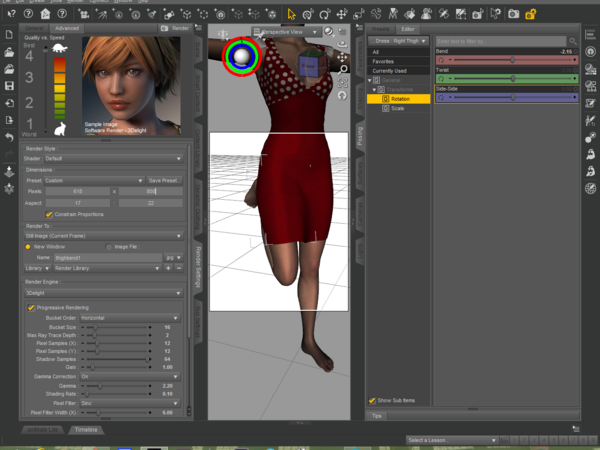This screenshot has height=450, width=600.
Task: Click the Save Preset button
Action: pos(165,181)
